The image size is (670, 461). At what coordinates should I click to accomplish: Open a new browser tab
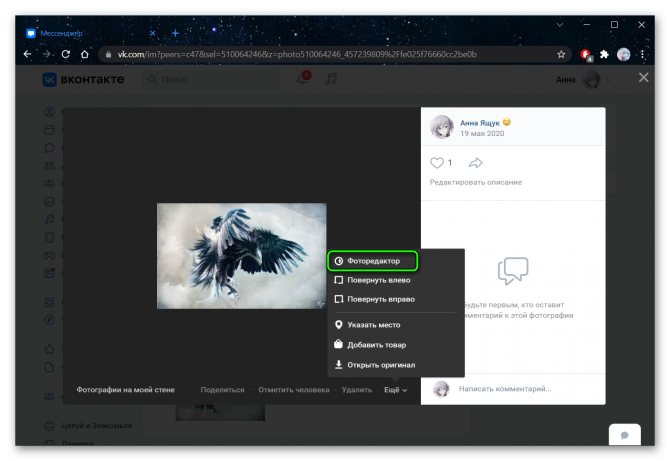coord(175,33)
